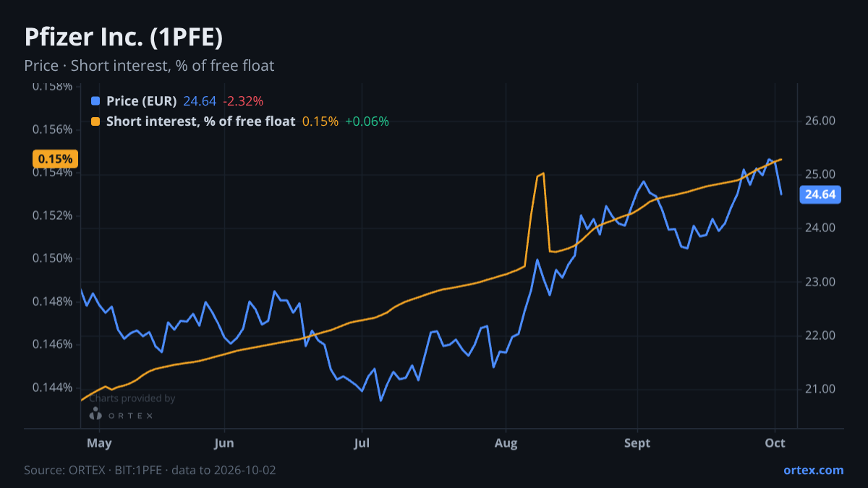Click the -2.32% price change value
Screen dimensions: 868x488
(243, 101)
